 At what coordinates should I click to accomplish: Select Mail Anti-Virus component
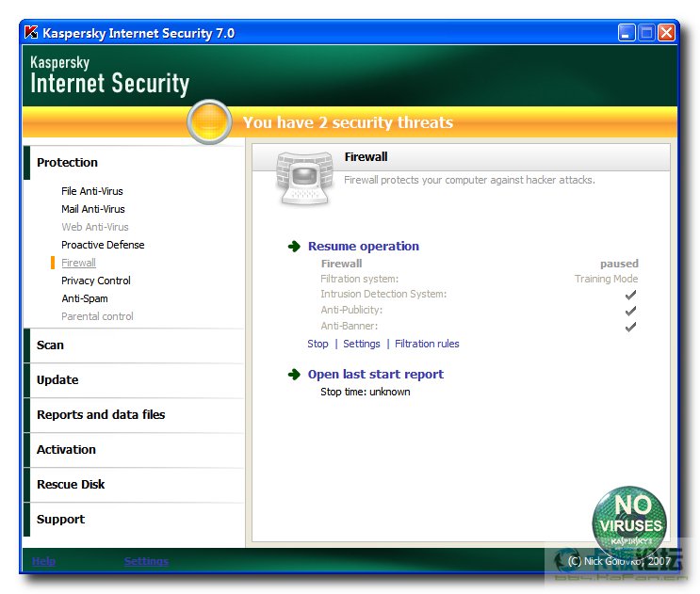pos(93,209)
